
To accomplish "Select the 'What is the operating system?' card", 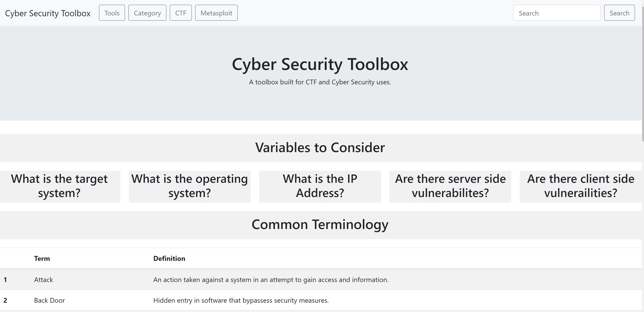I will click(x=189, y=186).
